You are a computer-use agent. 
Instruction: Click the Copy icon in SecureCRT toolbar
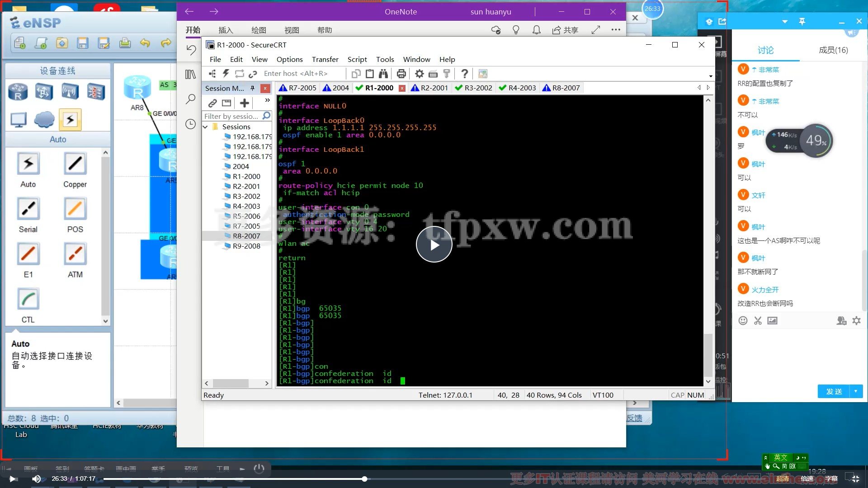(x=356, y=74)
